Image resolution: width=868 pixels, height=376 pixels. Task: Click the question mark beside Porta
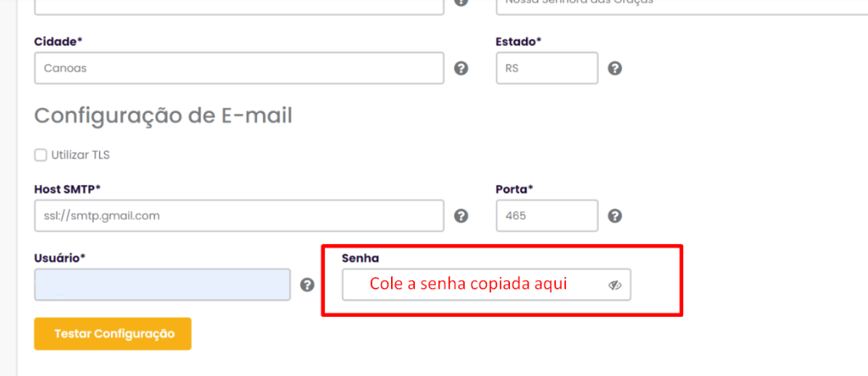pos(615,216)
